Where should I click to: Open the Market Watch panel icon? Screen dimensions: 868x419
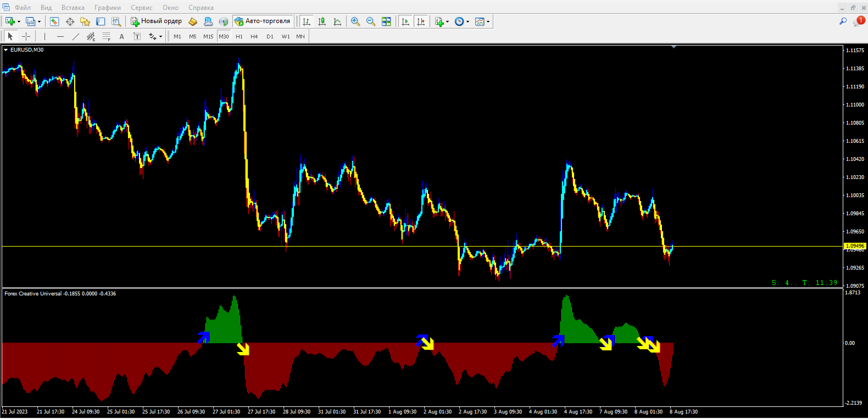(x=54, y=21)
